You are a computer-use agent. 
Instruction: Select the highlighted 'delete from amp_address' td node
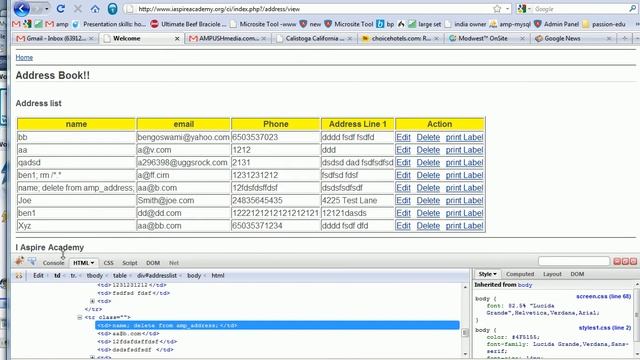[x=278, y=325]
